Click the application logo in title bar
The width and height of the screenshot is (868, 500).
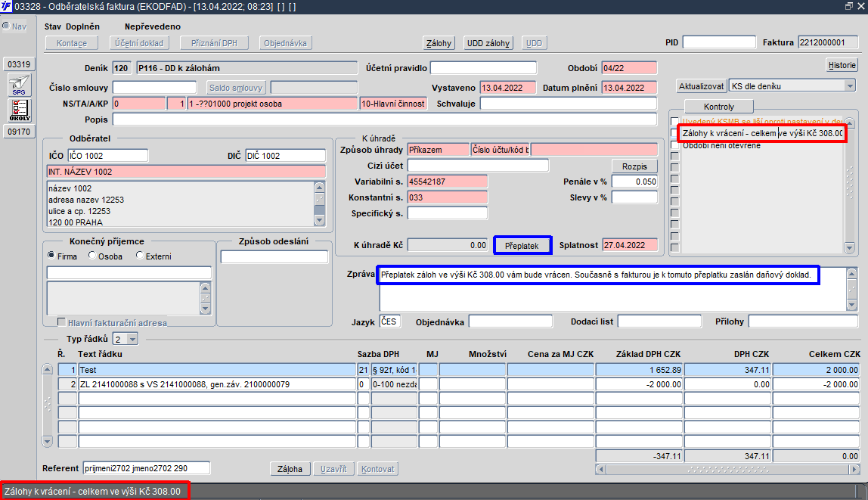7,7
